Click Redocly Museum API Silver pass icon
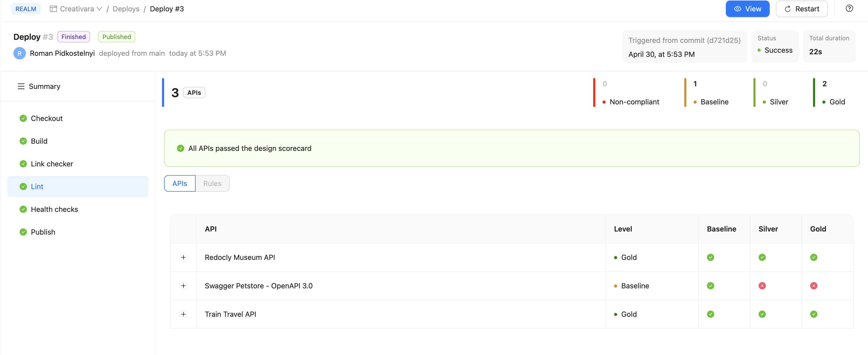 [x=762, y=257]
